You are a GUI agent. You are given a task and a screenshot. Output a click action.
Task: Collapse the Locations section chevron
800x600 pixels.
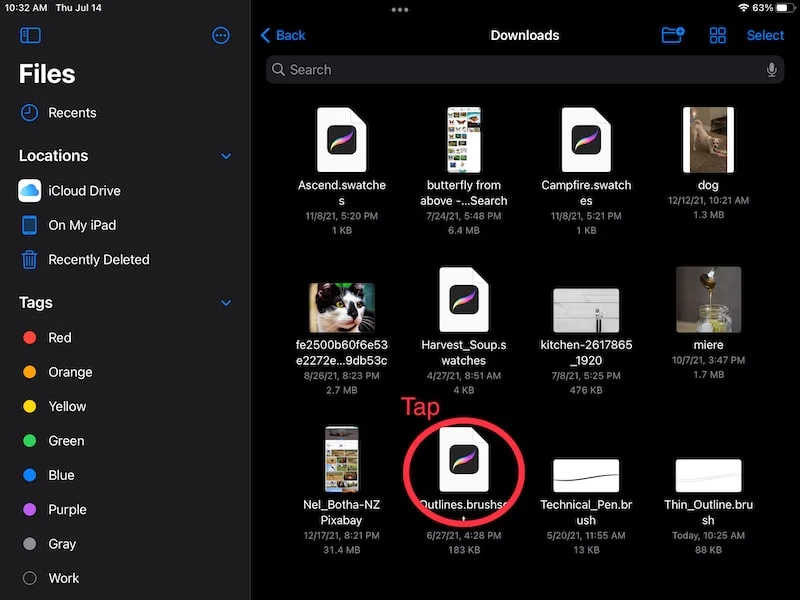pos(226,156)
